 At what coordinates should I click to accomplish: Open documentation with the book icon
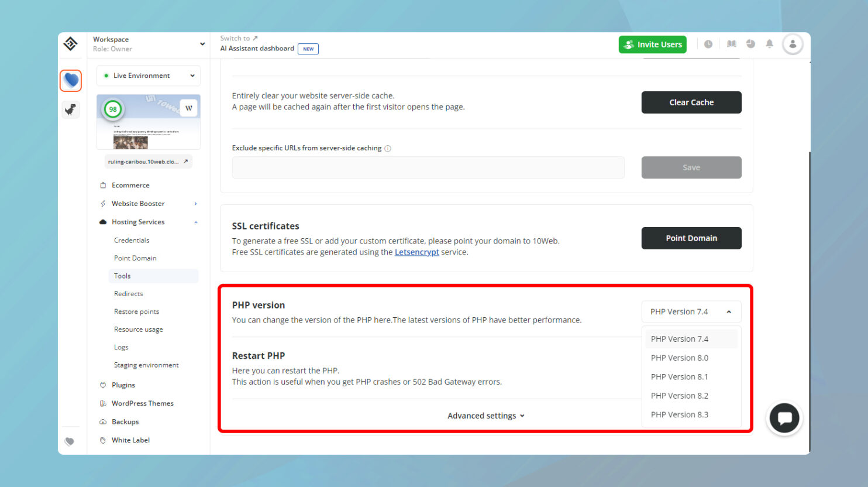coord(731,44)
